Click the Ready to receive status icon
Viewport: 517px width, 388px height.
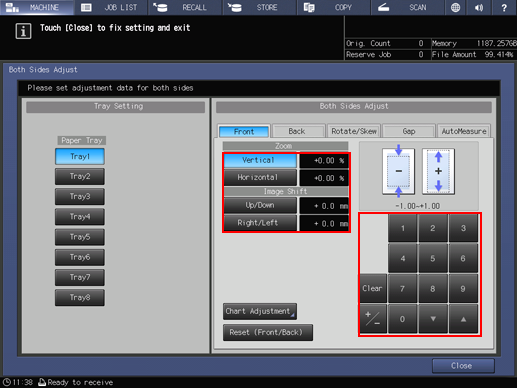(x=42, y=382)
